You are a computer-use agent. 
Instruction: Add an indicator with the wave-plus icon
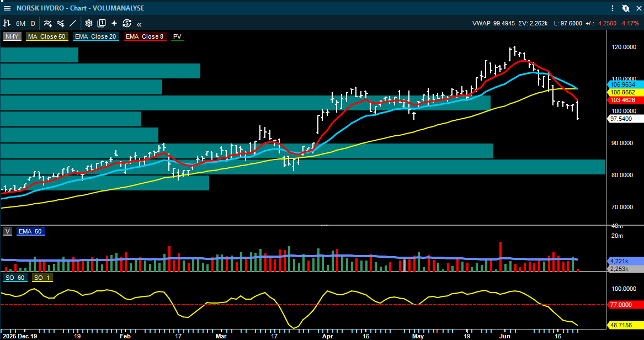point(47,23)
